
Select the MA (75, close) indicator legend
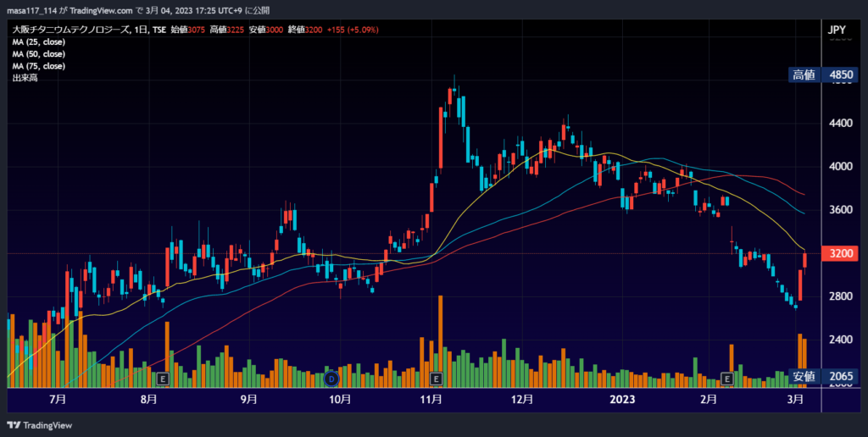[39, 66]
